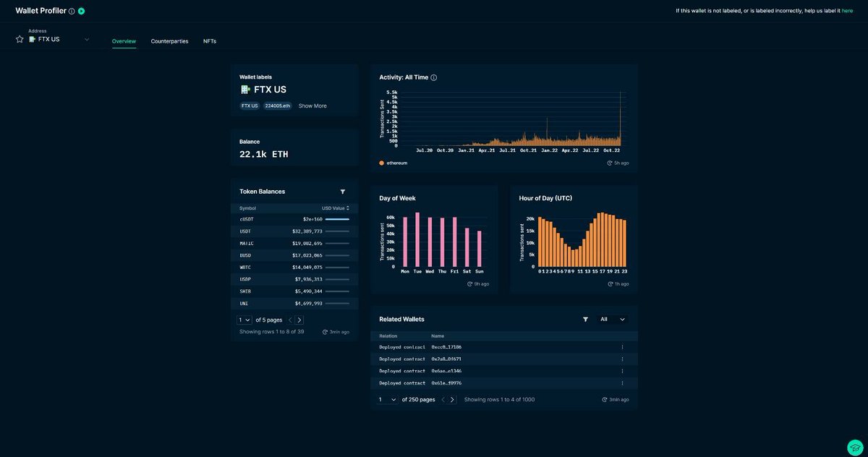Click the FTX US entity logo icon
The height and width of the screenshot is (457, 868).
coord(244,90)
